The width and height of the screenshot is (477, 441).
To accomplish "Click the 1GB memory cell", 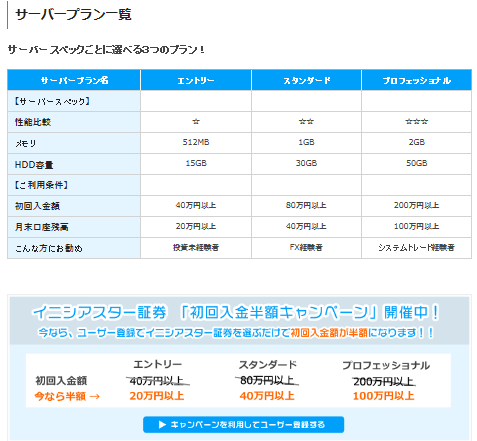I will (x=306, y=142).
